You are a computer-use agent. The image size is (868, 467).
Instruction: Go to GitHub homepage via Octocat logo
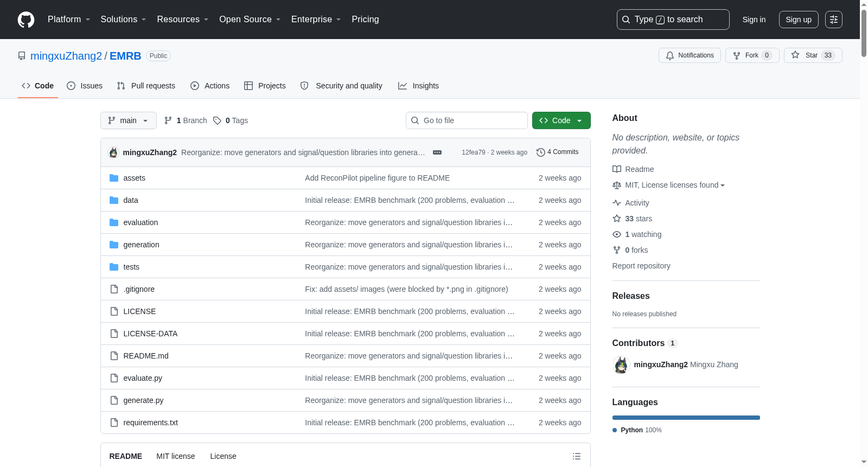(x=26, y=20)
